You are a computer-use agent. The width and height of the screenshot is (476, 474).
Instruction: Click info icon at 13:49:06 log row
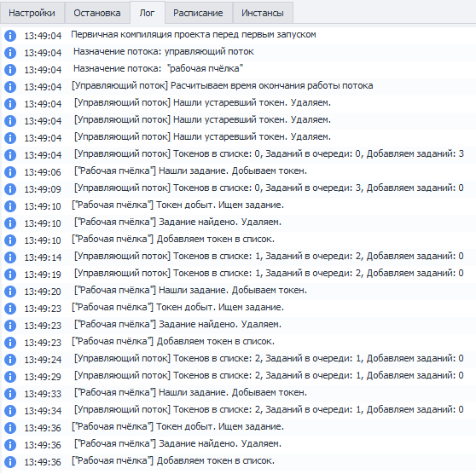coord(10,171)
